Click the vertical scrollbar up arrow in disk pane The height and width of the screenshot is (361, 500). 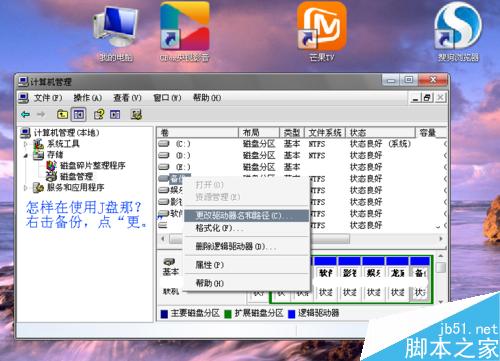441,256
